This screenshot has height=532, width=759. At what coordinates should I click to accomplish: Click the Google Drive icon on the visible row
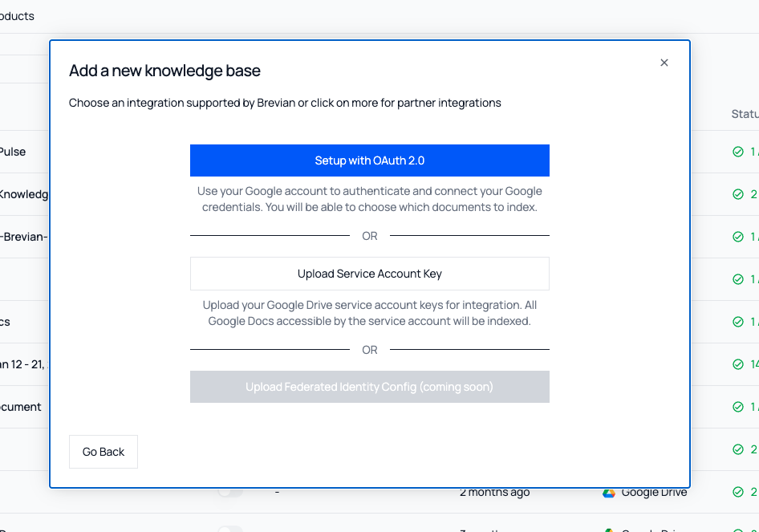[608, 492]
